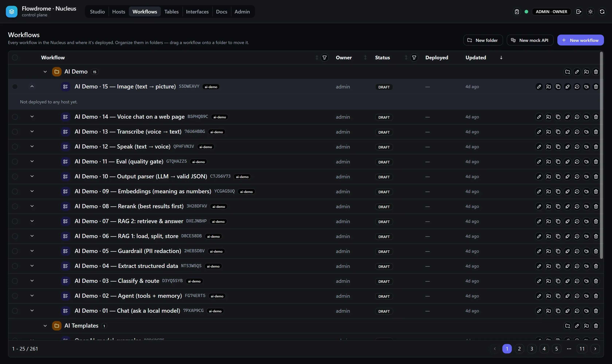612x364 pixels.
Task: Select the AI Demo 04 Extract structured data checkbox
Action: (15, 266)
